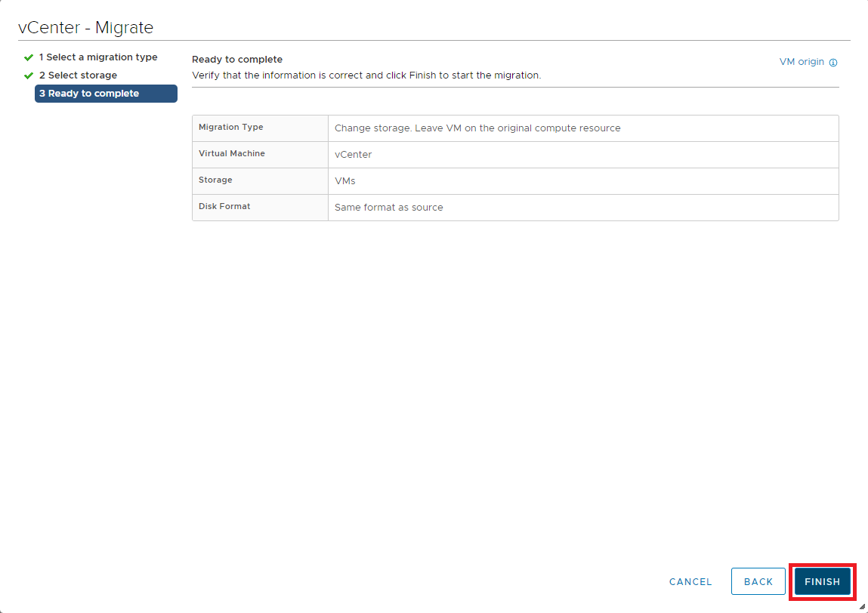
Task: Click the green checkmark next to step 1
Action: coord(29,57)
